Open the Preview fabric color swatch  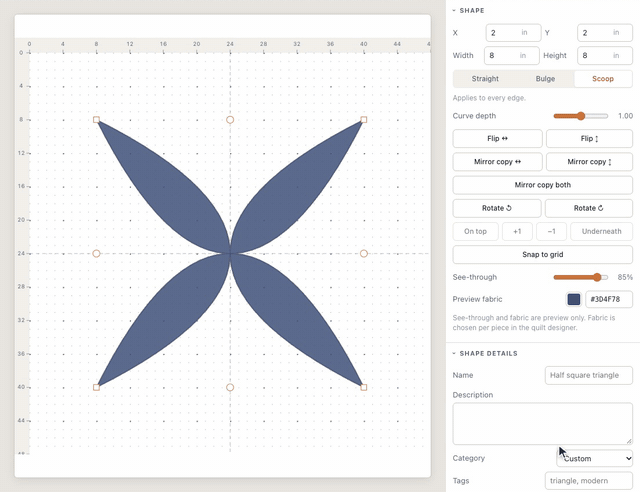pyautogui.click(x=573, y=299)
